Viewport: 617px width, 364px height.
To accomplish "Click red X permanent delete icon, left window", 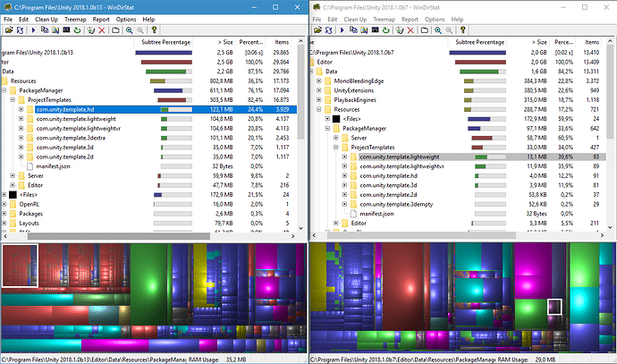I will pos(102,30).
